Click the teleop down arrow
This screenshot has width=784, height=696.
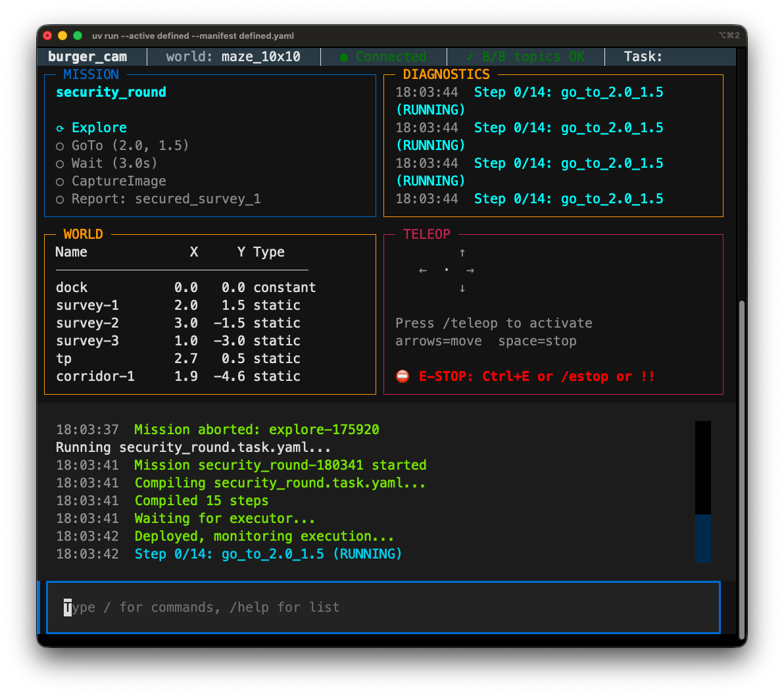point(462,288)
